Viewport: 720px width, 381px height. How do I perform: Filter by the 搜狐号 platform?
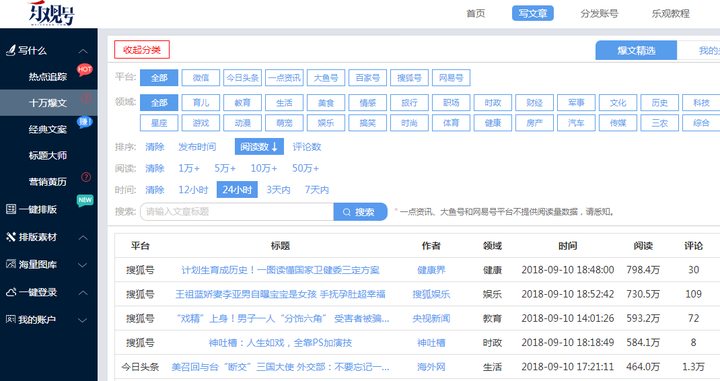point(410,78)
